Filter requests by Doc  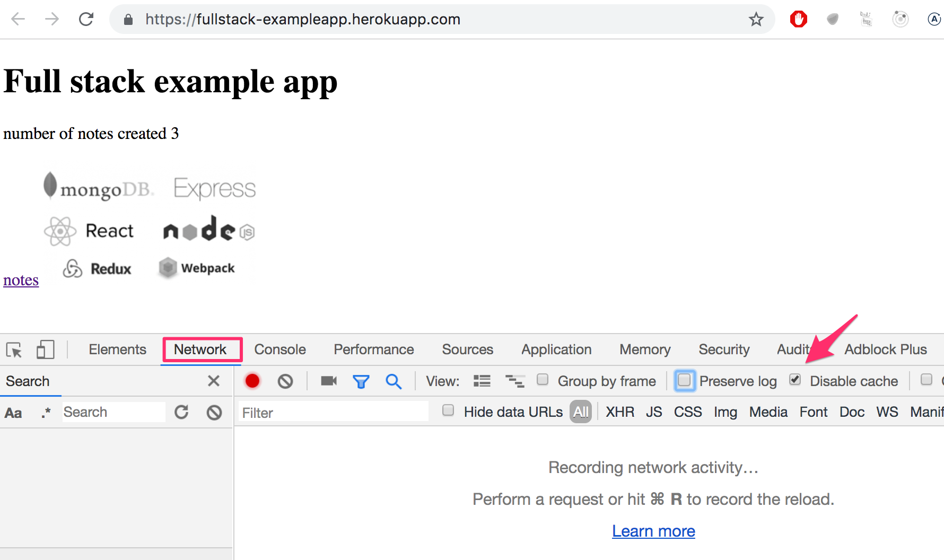click(x=852, y=412)
